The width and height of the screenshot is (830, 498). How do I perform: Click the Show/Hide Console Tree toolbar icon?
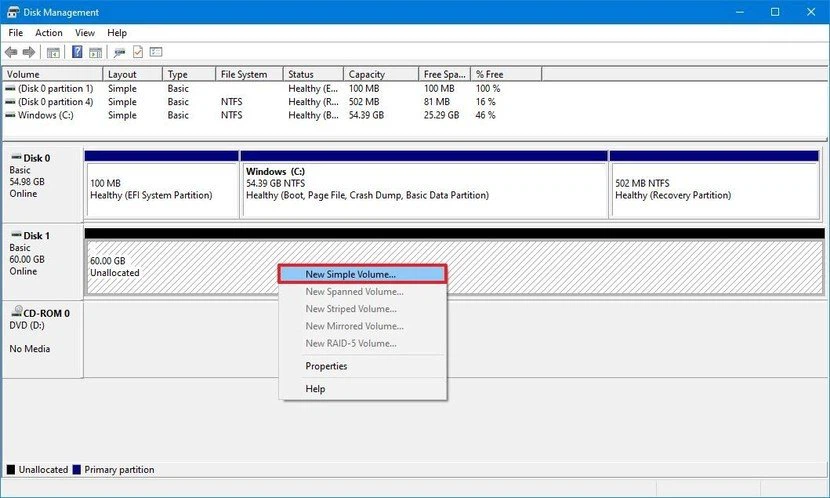click(x=54, y=52)
